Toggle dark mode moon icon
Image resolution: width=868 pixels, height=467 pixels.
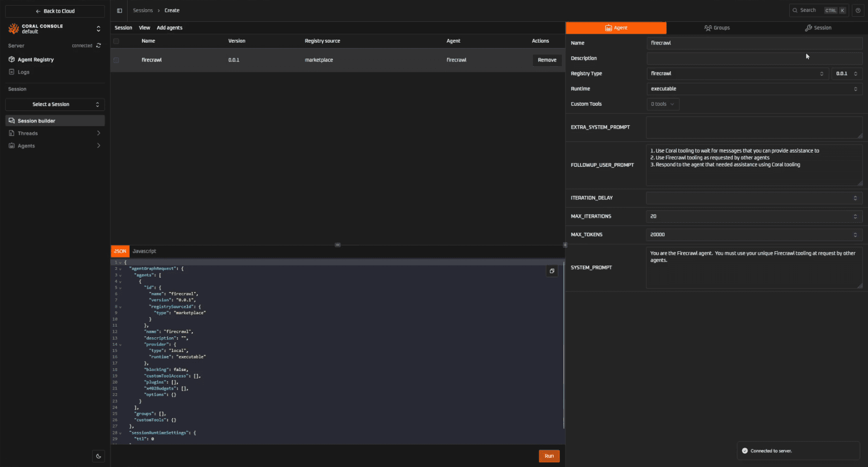(99, 456)
